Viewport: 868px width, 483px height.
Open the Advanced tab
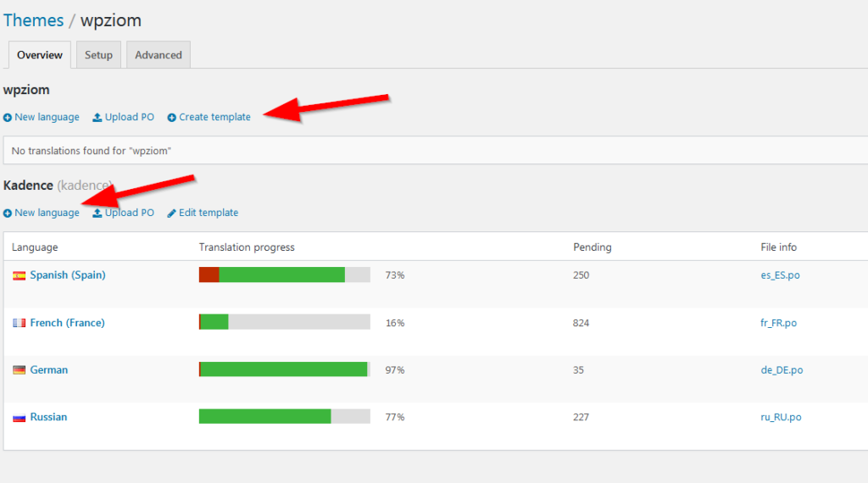click(x=159, y=55)
